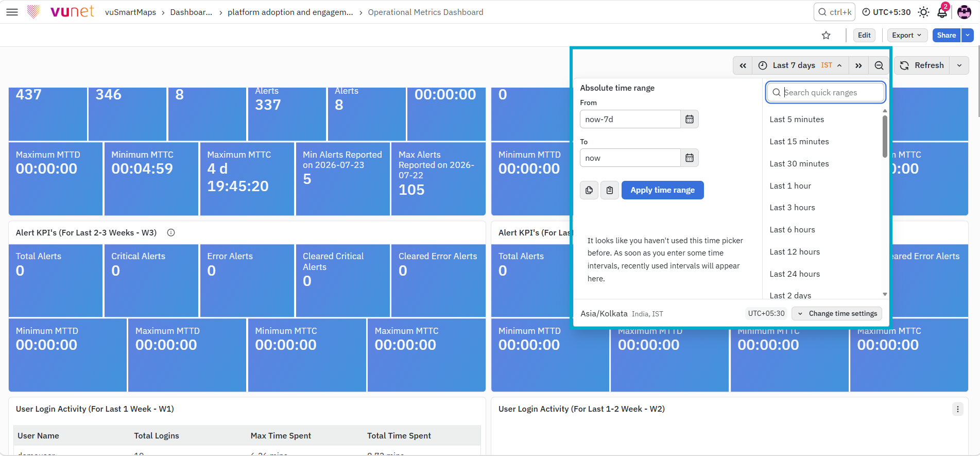Refresh the dashboard
This screenshot has height=456, width=980.
922,65
